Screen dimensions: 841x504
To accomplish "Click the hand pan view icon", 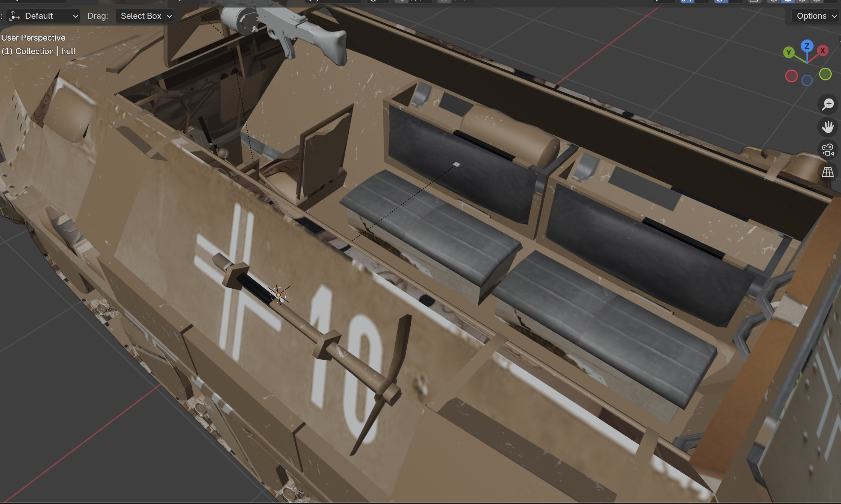I will 828,127.
